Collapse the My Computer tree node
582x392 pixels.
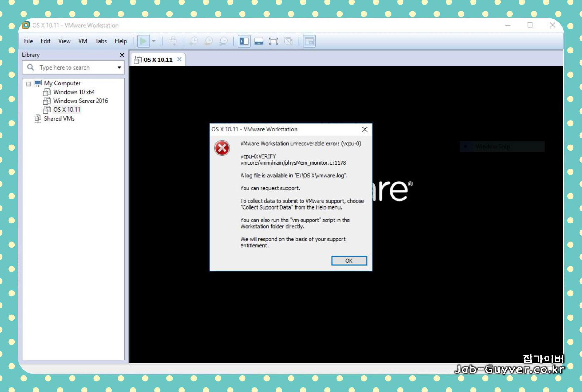(29, 84)
